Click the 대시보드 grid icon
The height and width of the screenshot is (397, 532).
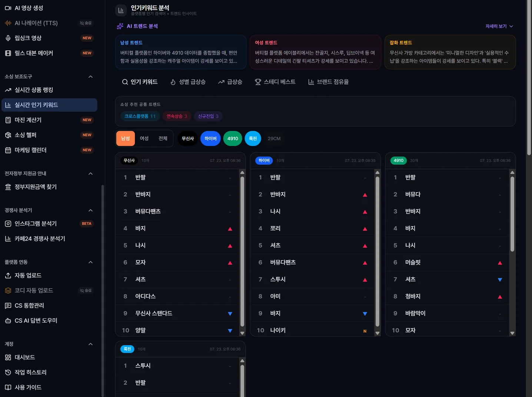click(8, 357)
